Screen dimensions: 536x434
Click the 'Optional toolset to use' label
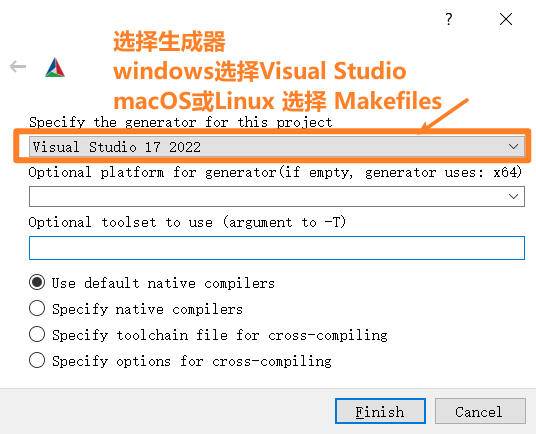187,222
